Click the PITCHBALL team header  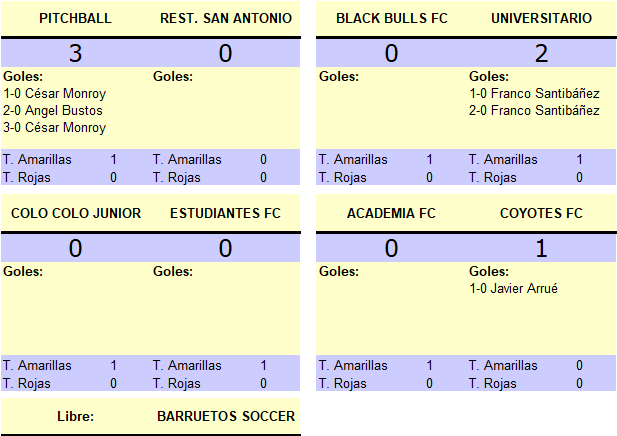75,18
